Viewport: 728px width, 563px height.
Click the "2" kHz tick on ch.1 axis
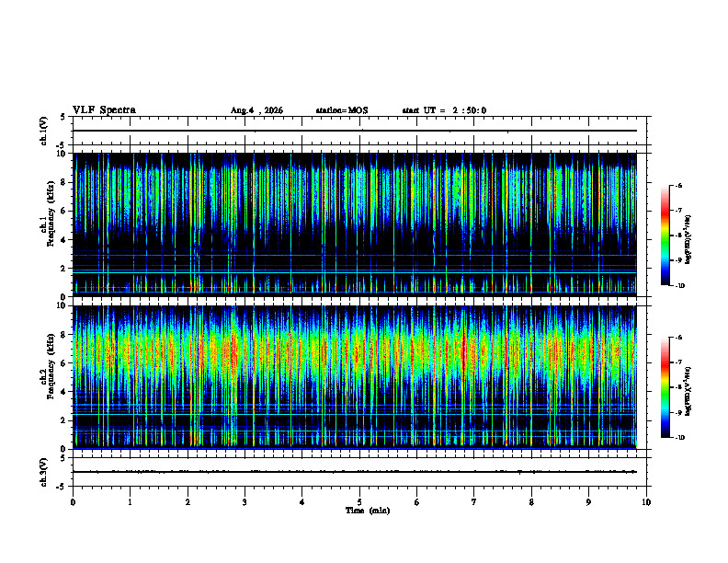pyautogui.click(x=63, y=269)
